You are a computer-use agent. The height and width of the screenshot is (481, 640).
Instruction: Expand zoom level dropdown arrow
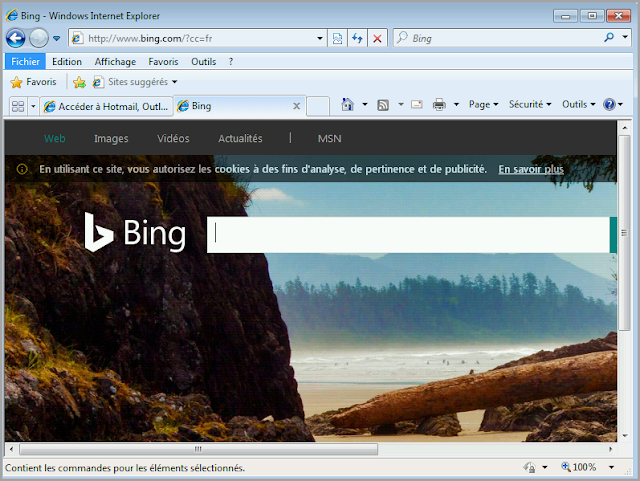click(x=611, y=467)
